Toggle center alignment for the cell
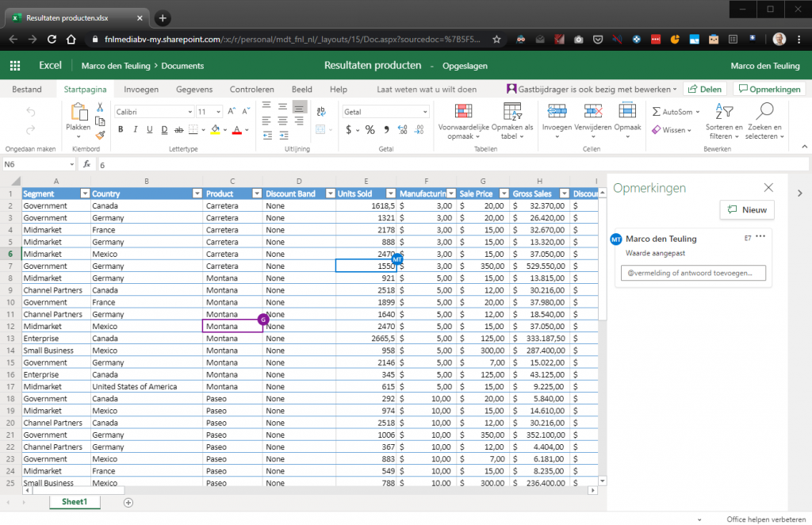 tap(282, 121)
